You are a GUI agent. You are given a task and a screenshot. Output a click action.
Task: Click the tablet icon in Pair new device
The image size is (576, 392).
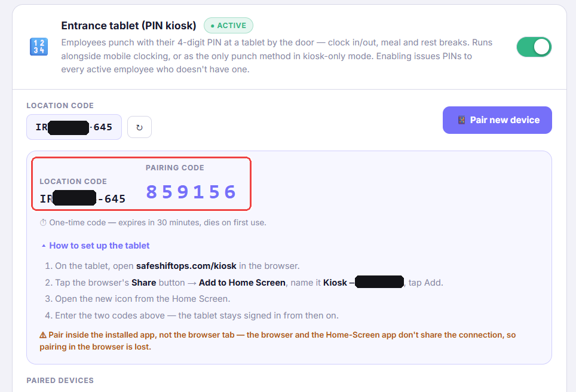pyautogui.click(x=461, y=120)
